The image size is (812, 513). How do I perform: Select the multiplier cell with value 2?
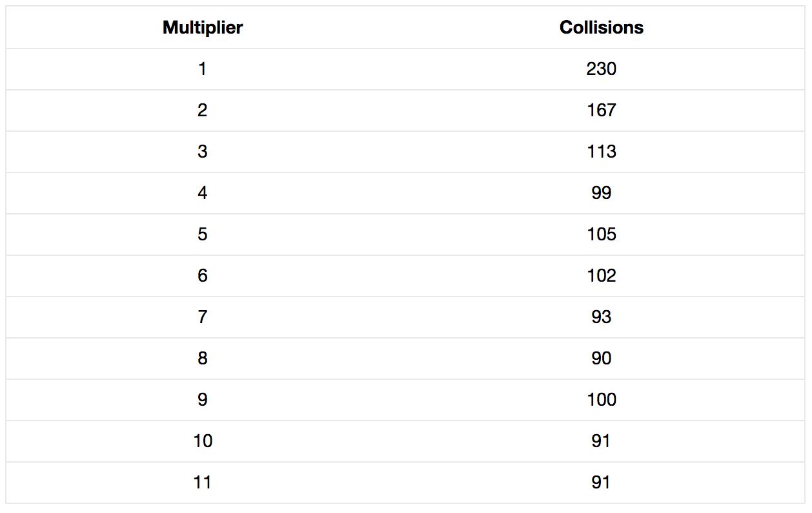point(203,110)
